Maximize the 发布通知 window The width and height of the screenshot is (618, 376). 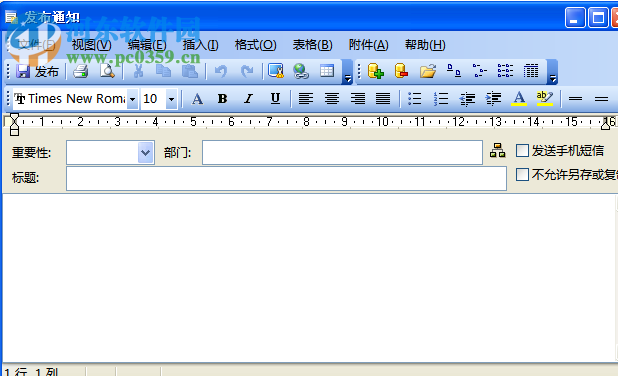point(598,18)
